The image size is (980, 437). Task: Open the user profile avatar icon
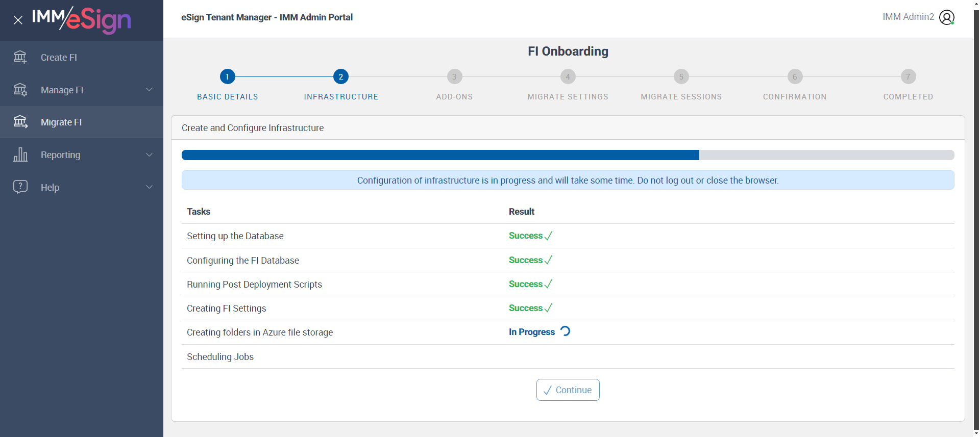click(946, 17)
